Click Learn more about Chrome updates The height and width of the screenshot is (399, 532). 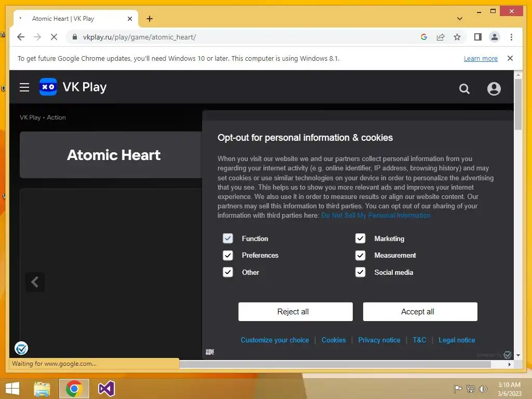(x=481, y=58)
